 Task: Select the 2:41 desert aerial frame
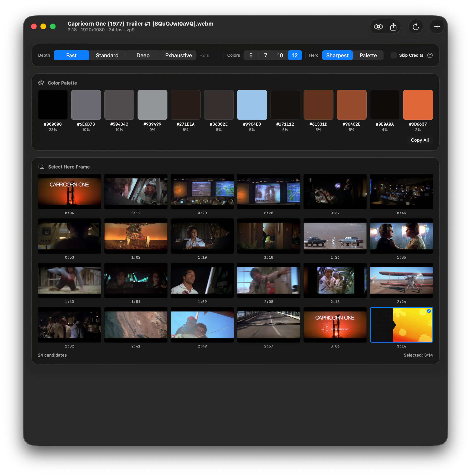click(x=136, y=325)
